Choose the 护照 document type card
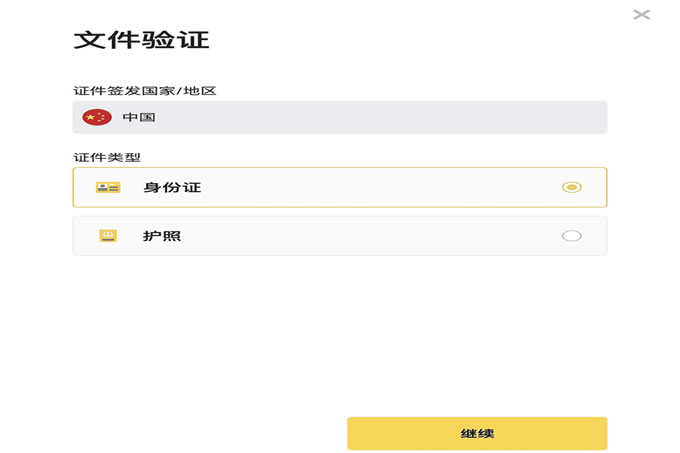The image size is (680, 453). [x=340, y=236]
